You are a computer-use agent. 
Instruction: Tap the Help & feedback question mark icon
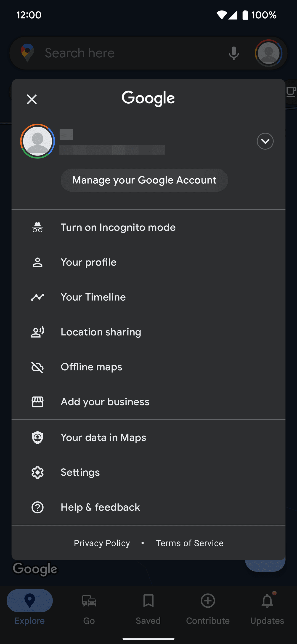pos(37,507)
